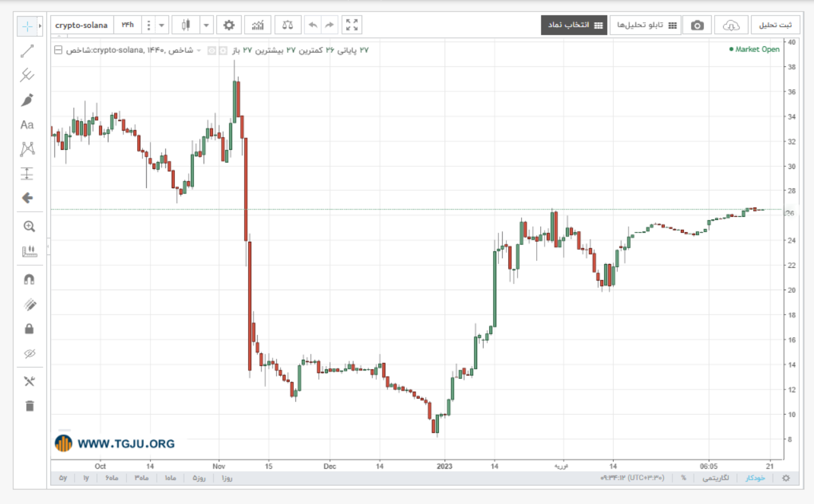Open the تابلو تحلیل‌ها button

tap(646, 25)
